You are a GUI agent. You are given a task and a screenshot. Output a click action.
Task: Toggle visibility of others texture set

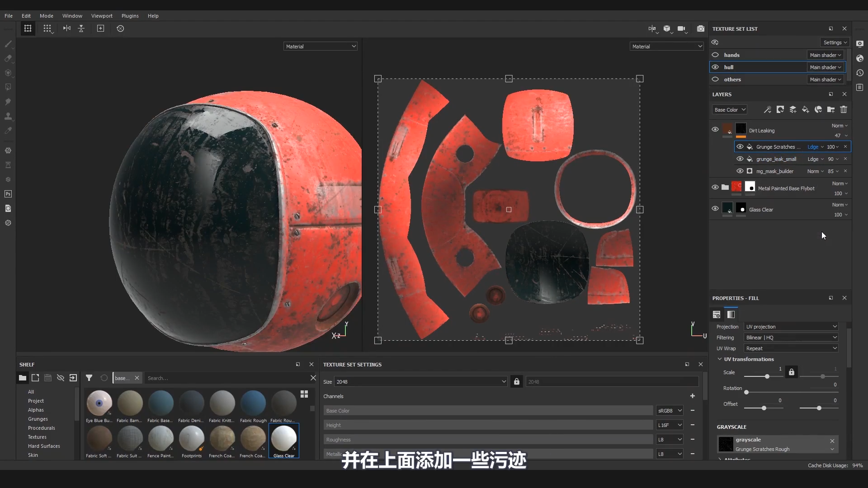coord(715,80)
